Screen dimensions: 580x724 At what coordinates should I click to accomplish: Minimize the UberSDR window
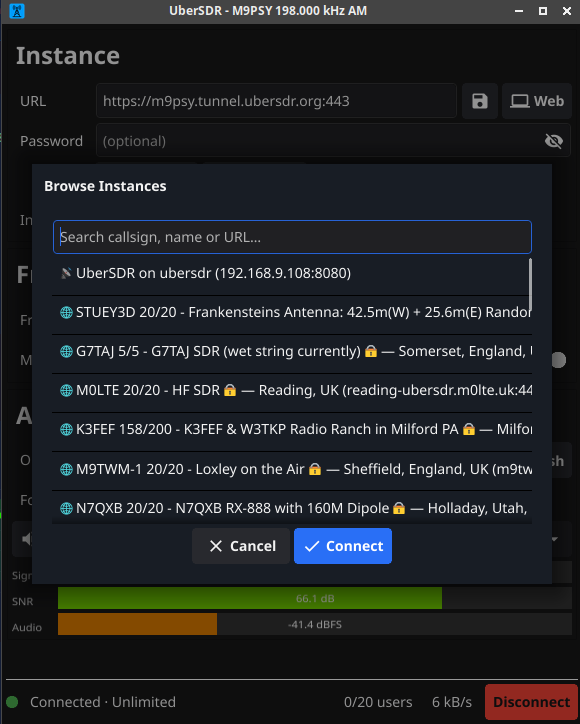pos(519,11)
